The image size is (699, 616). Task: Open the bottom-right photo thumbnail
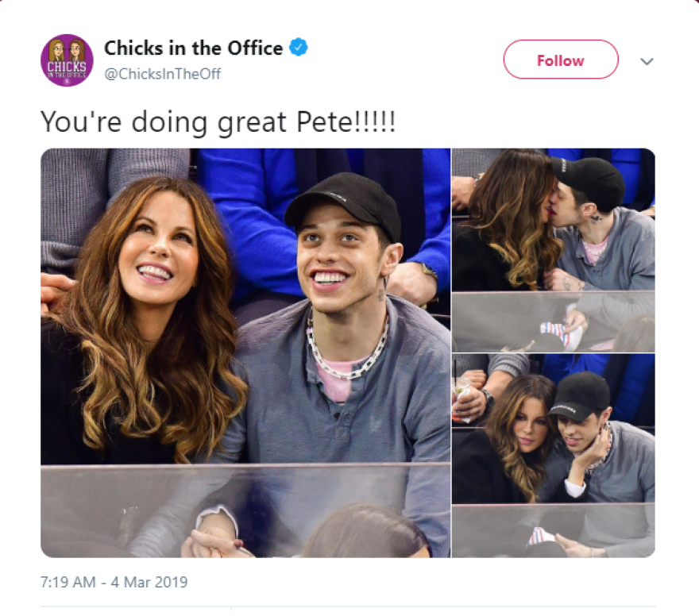pyautogui.click(x=553, y=456)
